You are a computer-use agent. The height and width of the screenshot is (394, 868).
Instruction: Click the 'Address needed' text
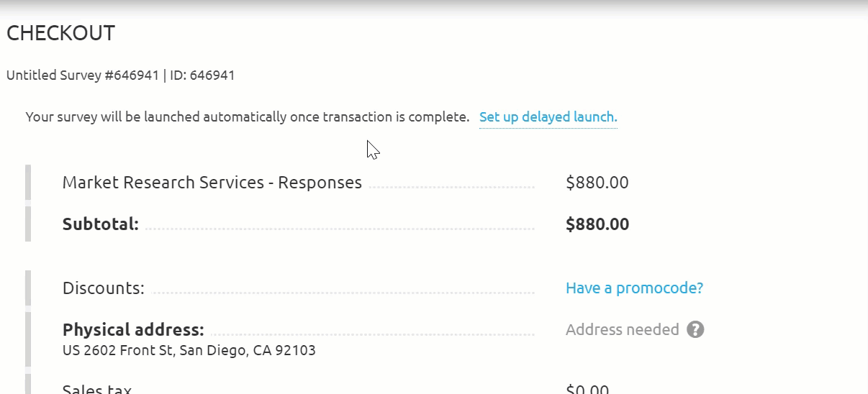[622, 330]
